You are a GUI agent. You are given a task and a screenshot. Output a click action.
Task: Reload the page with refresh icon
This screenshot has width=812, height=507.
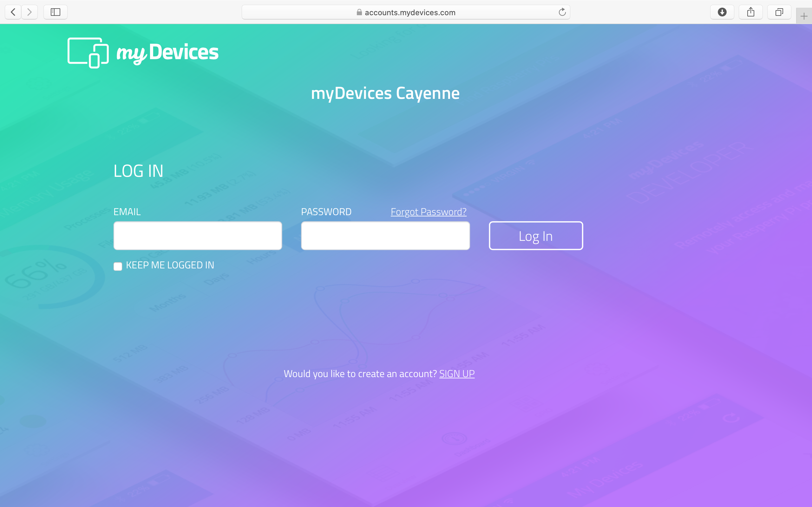tap(562, 12)
